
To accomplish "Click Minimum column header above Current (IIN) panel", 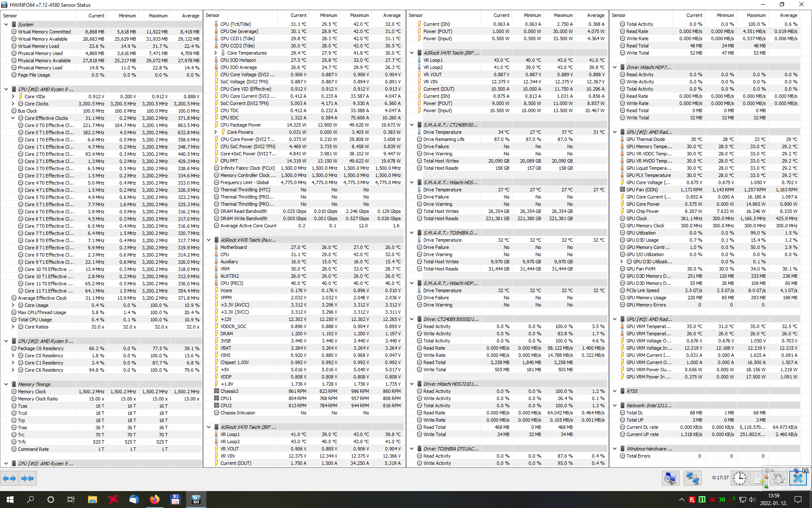I will [529, 15].
